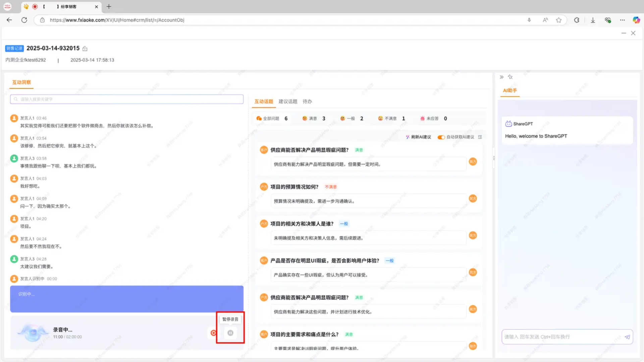
Task: Pause the recording with 暂停录音 button
Action: tap(230, 333)
